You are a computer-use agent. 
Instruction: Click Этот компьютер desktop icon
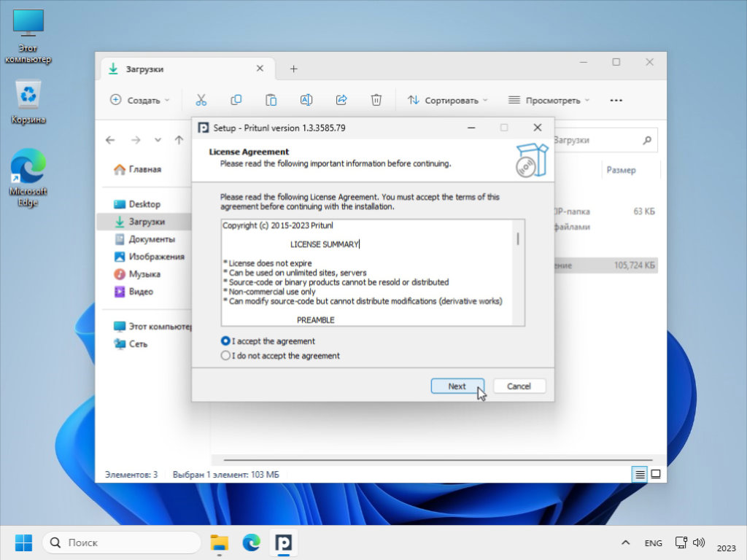tap(28, 36)
